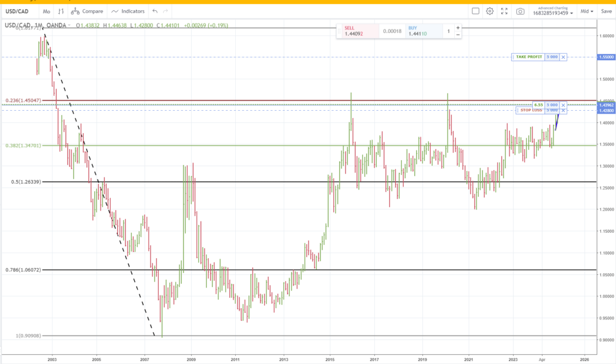This screenshot has height=364, width=616.
Task: Increase order quantity with plus
Action: coord(458,28)
